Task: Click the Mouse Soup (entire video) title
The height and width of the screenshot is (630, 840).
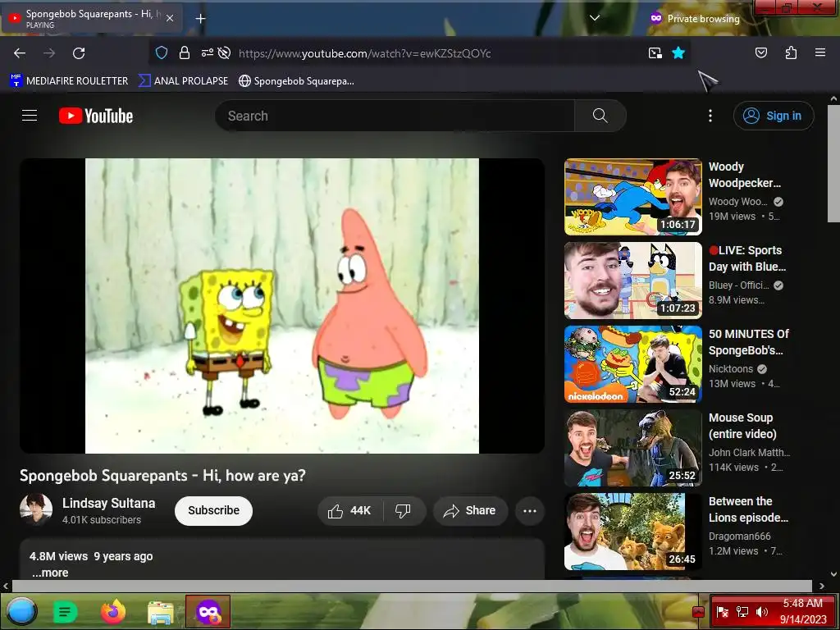Action: tap(742, 426)
